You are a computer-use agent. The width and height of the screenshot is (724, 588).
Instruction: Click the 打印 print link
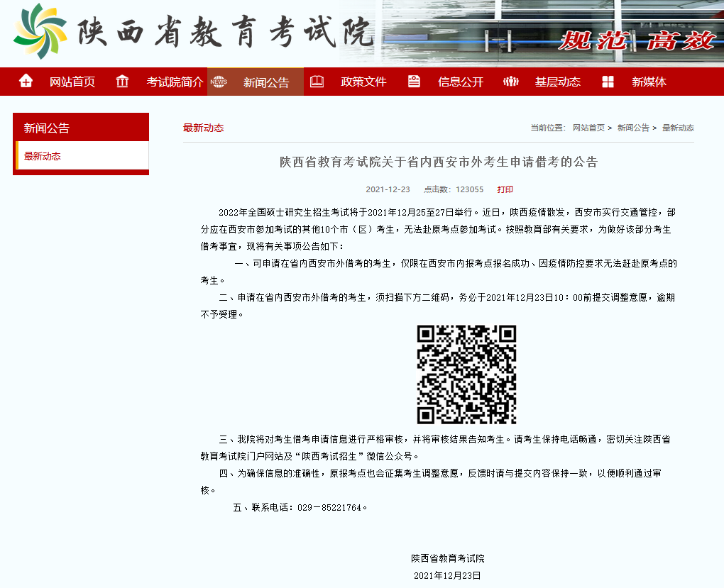505,189
